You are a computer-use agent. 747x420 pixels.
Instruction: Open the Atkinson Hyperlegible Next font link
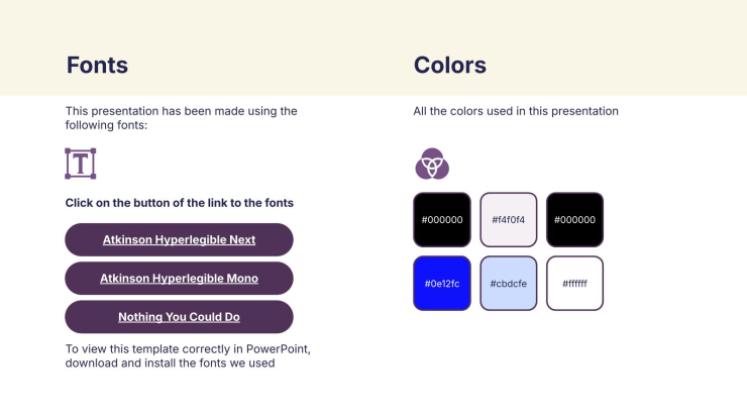pyautogui.click(x=179, y=240)
